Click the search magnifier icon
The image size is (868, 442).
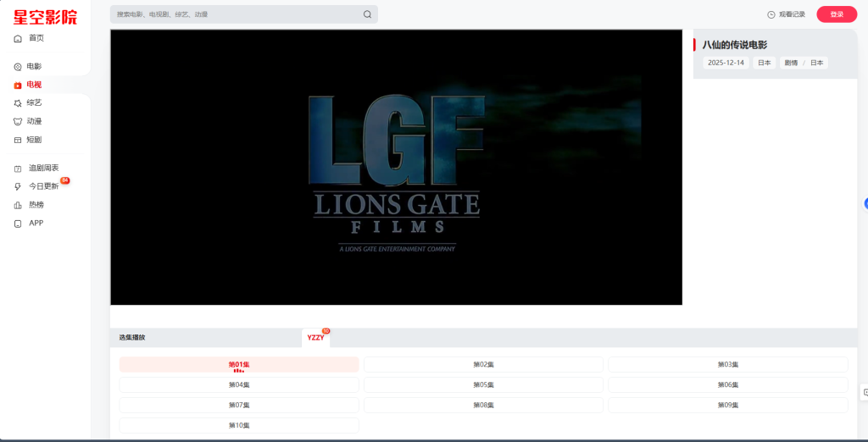tap(367, 14)
